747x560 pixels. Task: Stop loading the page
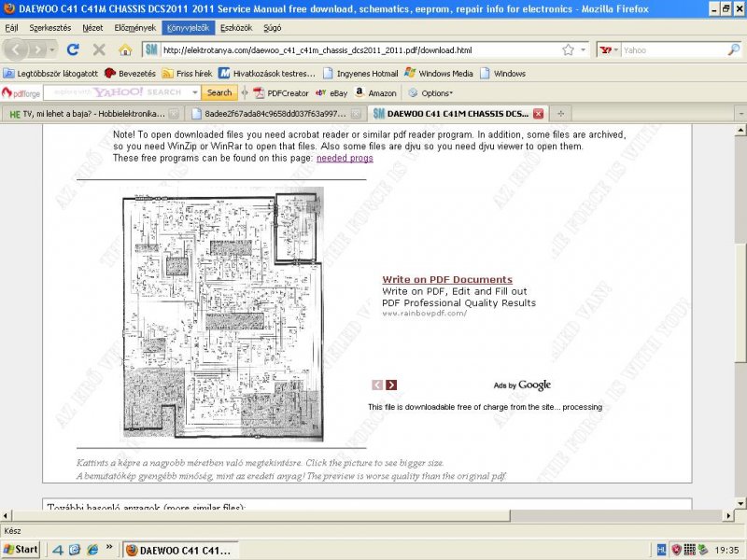point(99,49)
